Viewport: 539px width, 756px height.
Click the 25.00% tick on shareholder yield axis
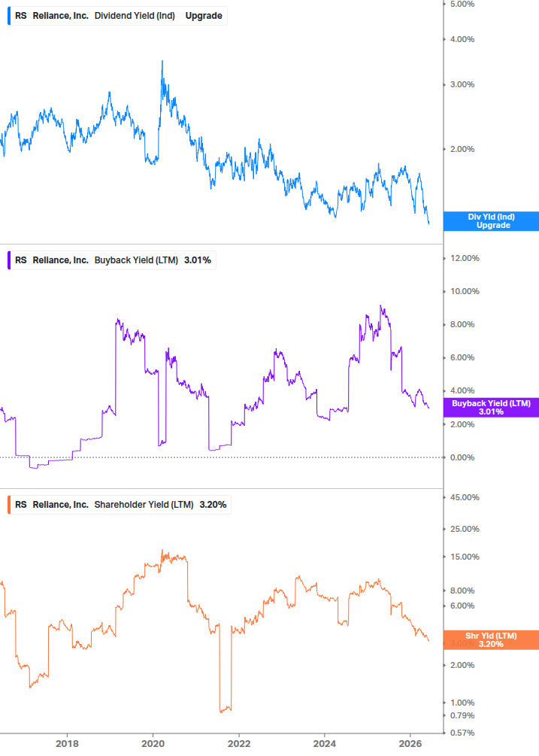coord(465,529)
